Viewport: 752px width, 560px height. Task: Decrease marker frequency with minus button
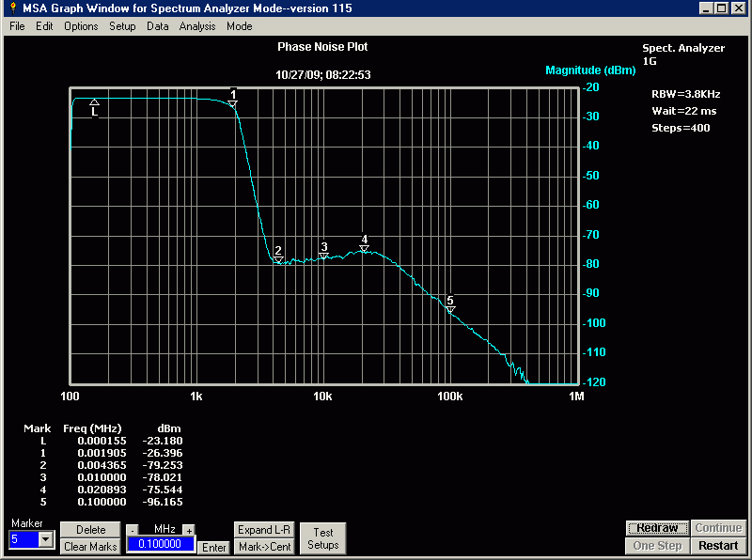pyautogui.click(x=133, y=530)
